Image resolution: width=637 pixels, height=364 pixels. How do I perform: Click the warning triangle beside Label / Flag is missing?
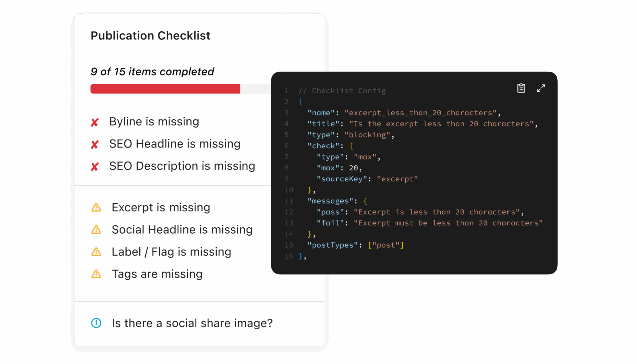(96, 252)
